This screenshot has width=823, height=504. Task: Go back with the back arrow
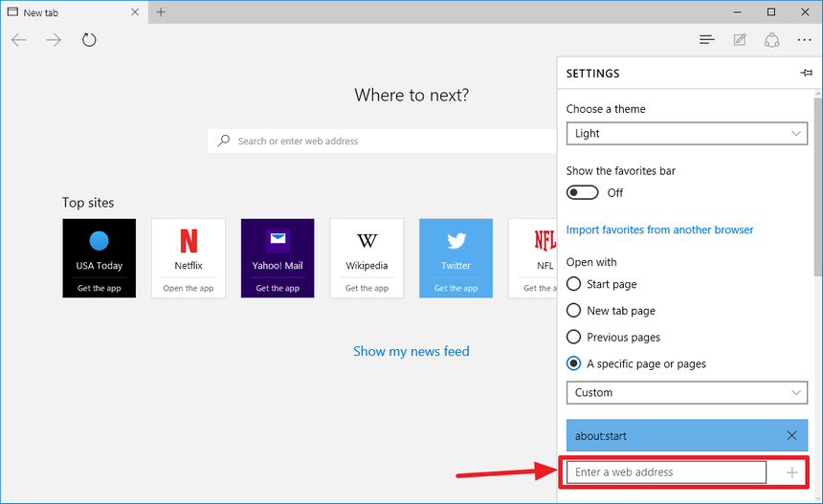click(18, 40)
